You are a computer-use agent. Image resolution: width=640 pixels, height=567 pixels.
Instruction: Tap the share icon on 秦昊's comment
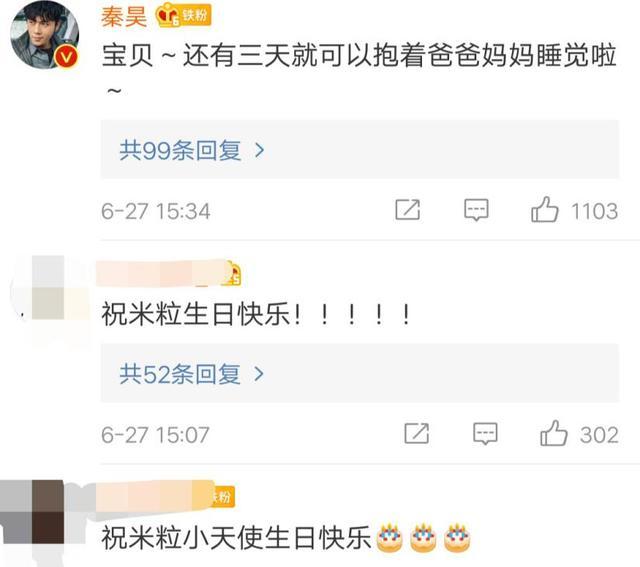click(407, 210)
